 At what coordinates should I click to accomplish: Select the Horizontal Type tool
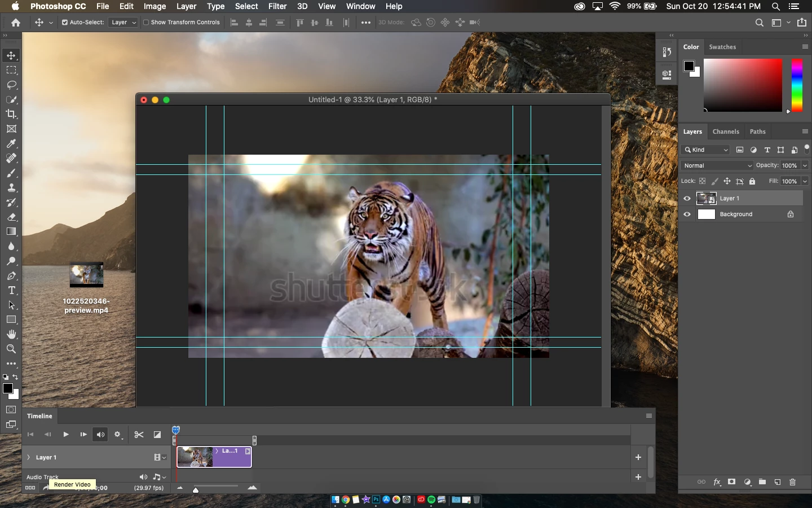point(11,290)
